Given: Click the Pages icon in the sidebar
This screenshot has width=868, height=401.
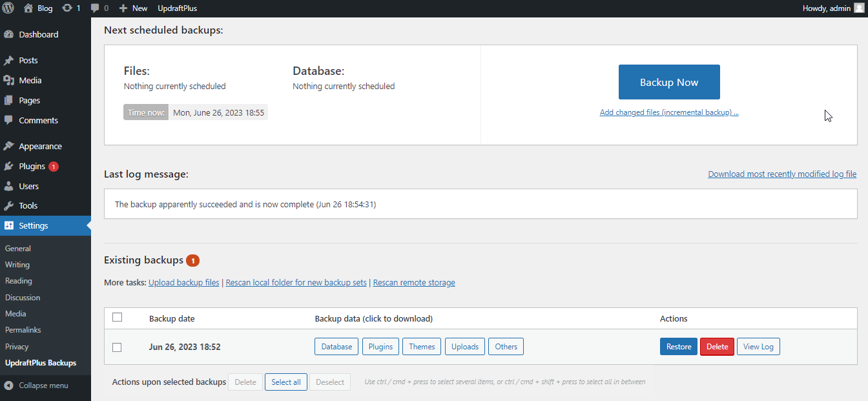Looking at the screenshot, I should pos(8,100).
